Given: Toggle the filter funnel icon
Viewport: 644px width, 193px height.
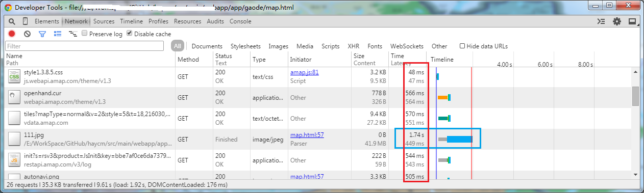Looking at the screenshot, I should pyautogui.click(x=42, y=34).
